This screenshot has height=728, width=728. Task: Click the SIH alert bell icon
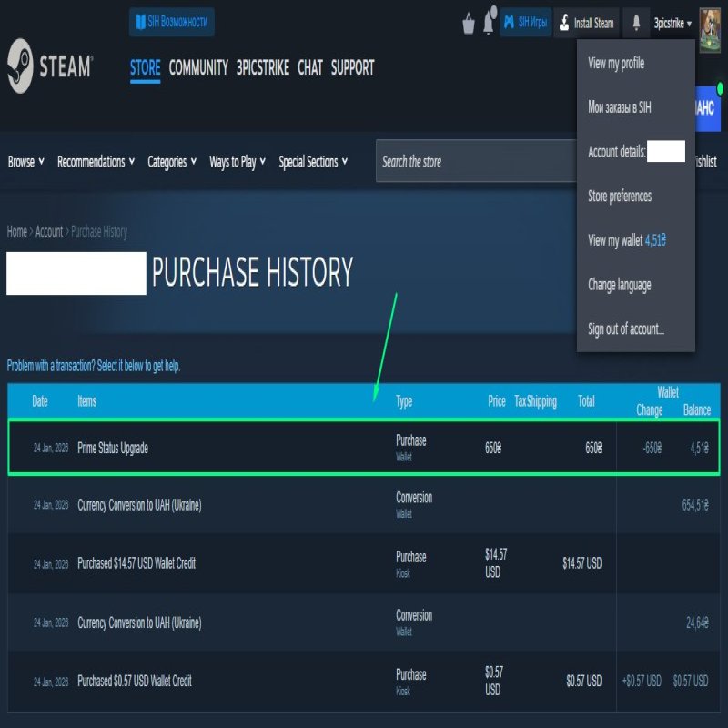click(x=490, y=22)
